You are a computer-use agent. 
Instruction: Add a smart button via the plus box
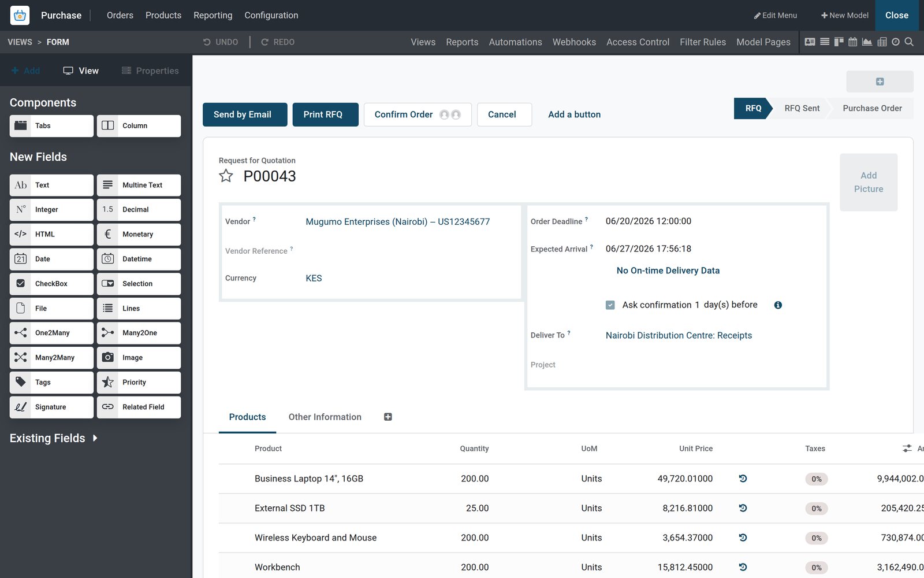point(880,81)
